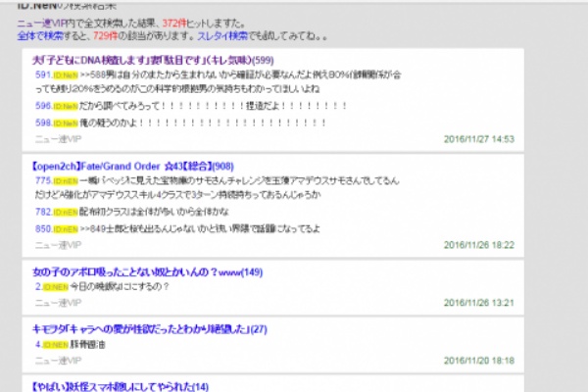Click post number 4 in the キモヲタ thread
Screen dimensions: 588x392
point(38,344)
